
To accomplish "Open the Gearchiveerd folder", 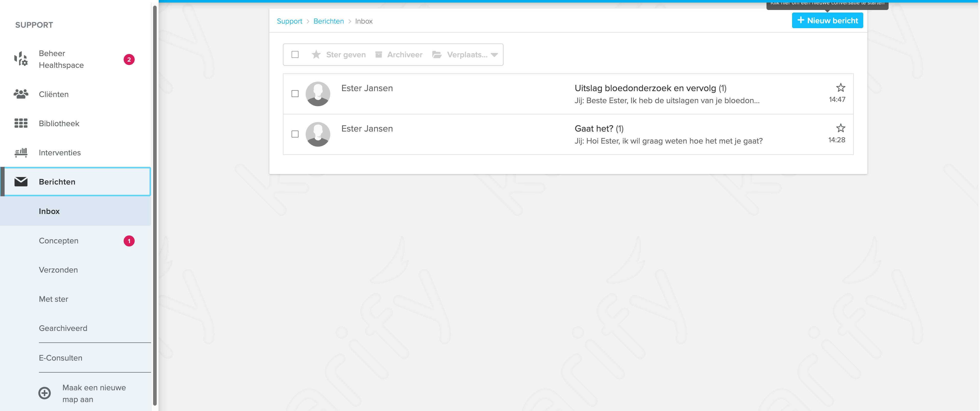I will (76, 328).
